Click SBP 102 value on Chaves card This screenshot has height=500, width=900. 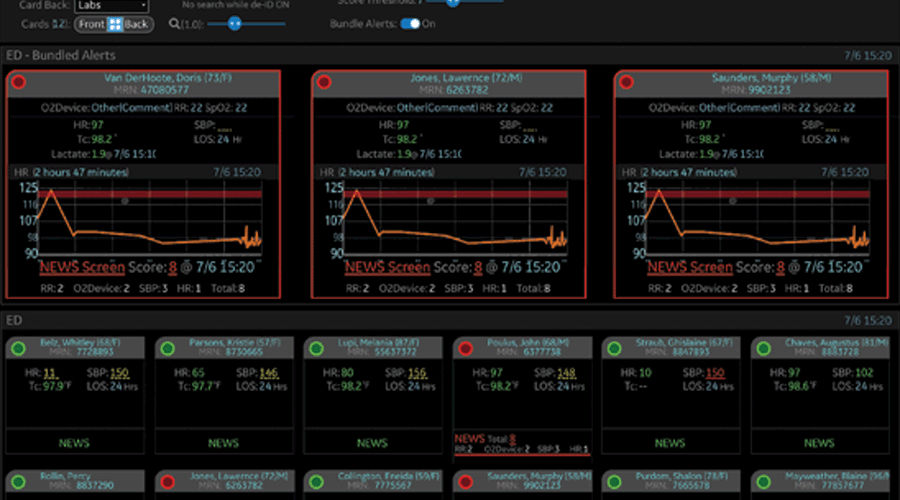pos(864,373)
